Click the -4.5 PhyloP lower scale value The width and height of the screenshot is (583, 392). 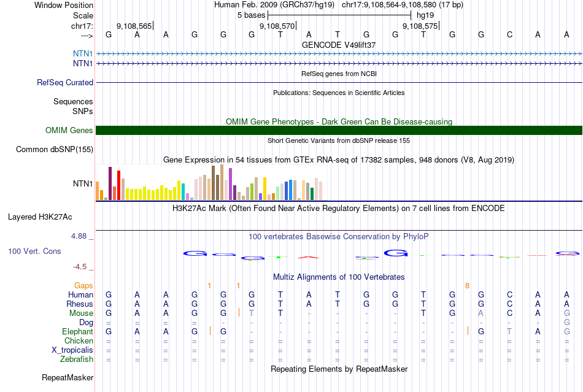tap(80, 266)
